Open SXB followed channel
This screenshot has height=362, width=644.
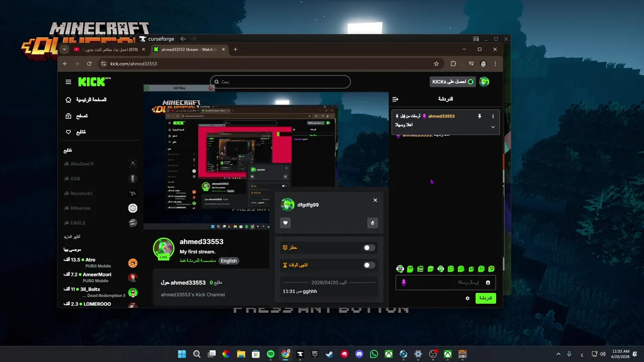point(101,178)
